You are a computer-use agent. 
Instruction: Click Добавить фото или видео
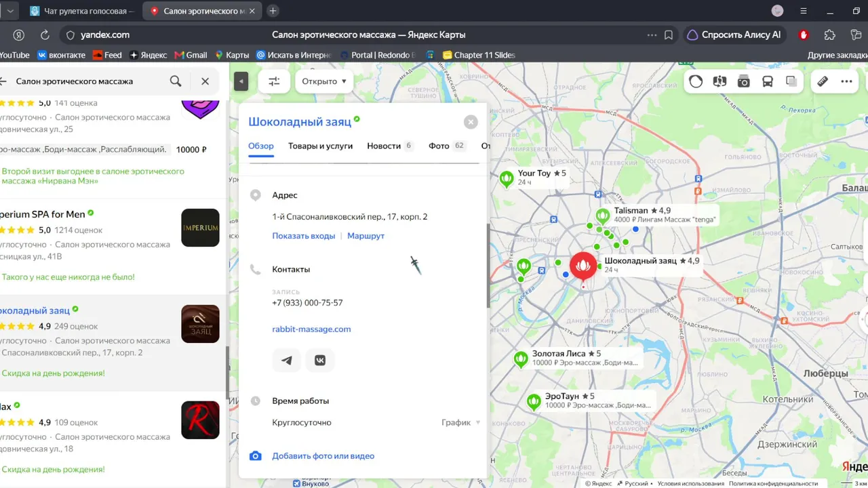323,456
